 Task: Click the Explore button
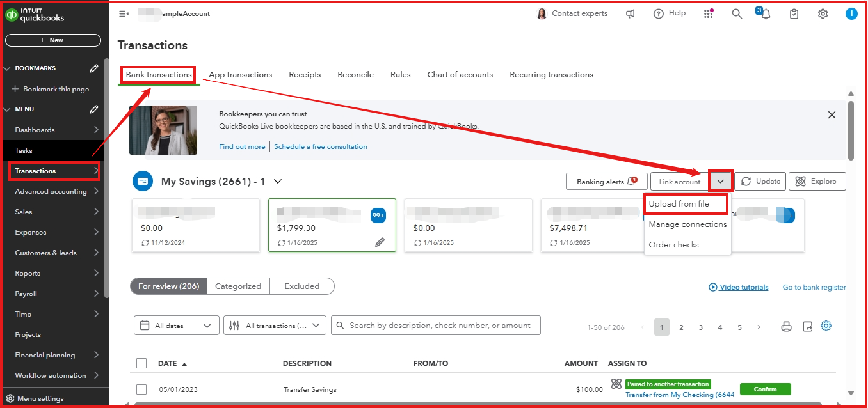pyautogui.click(x=817, y=182)
